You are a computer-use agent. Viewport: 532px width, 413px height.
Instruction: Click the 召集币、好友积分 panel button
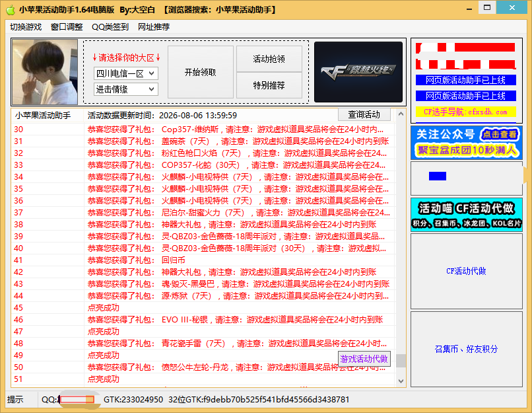click(467, 349)
